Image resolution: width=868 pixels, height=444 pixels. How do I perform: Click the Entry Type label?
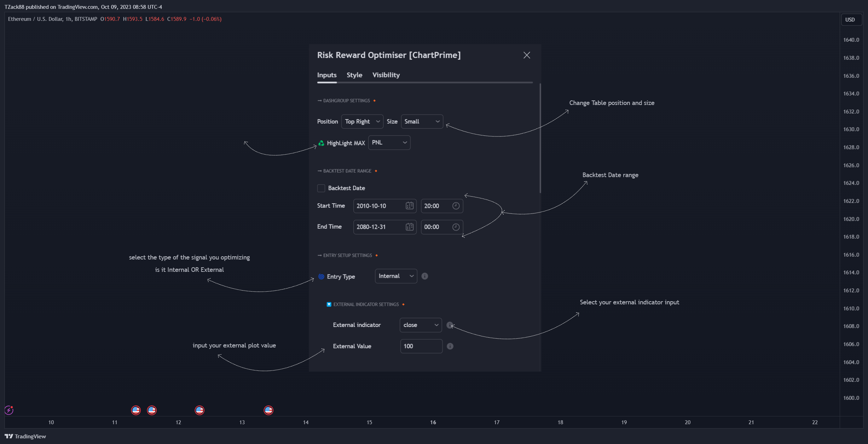coord(341,276)
